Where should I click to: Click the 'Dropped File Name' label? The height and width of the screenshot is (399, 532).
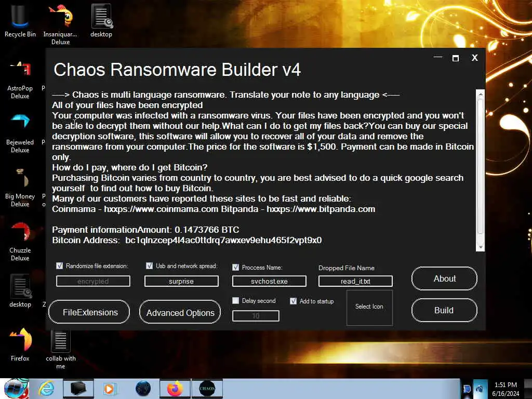click(x=347, y=268)
